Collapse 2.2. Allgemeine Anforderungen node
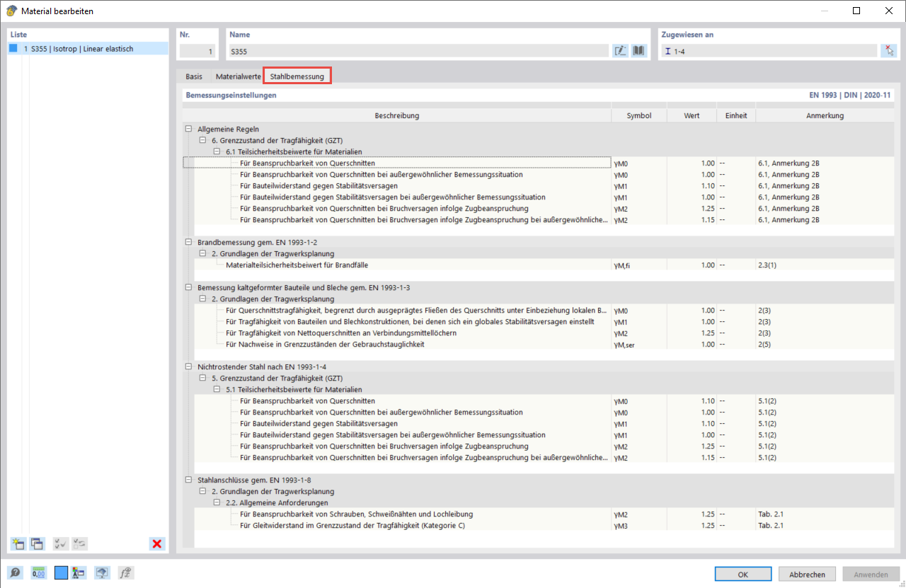Viewport: 906px width, 588px height. [x=217, y=503]
